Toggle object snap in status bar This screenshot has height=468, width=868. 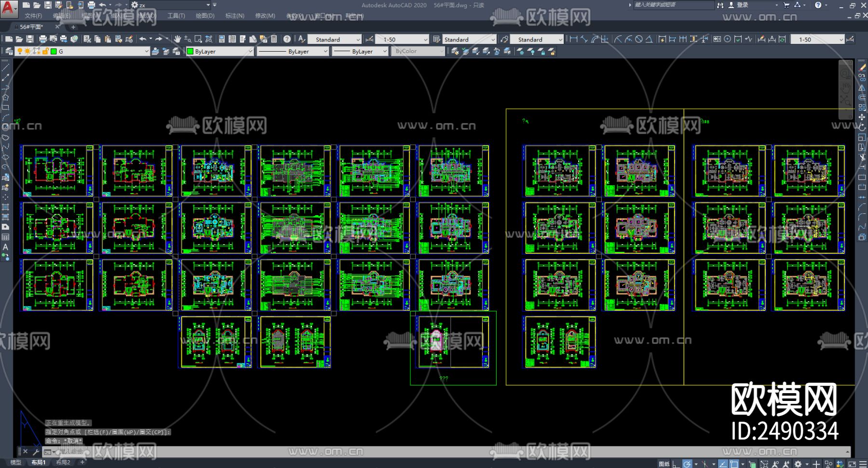(x=734, y=464)
